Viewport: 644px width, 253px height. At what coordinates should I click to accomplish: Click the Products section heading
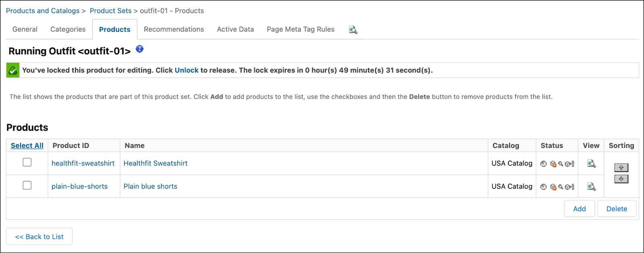click(x=27, y=127)
